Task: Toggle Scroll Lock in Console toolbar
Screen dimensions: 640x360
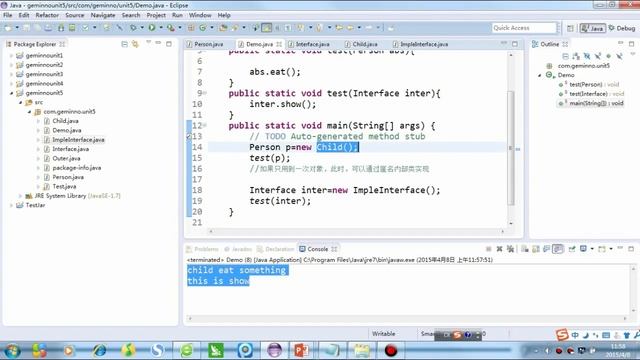Action: click(536, 249)
